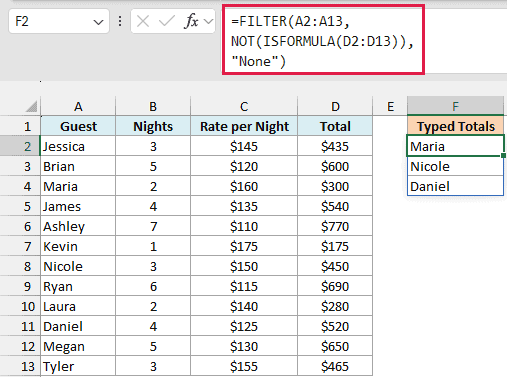This screenshot has width=507, height=377.
Task: Select cell with guest Kevin
Action: [x=78, y=246]
